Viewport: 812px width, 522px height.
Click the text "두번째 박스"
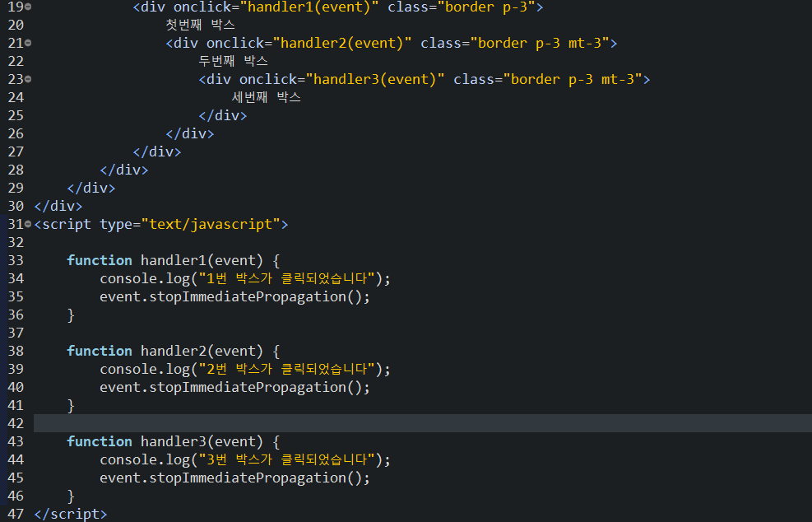(233, 61)
